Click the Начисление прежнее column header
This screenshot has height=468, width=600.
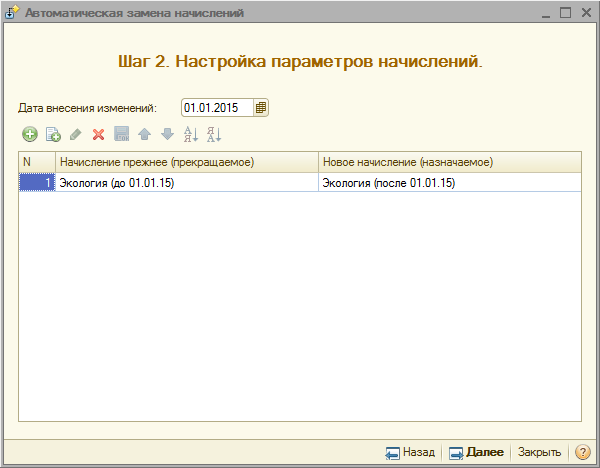point(186,162)
